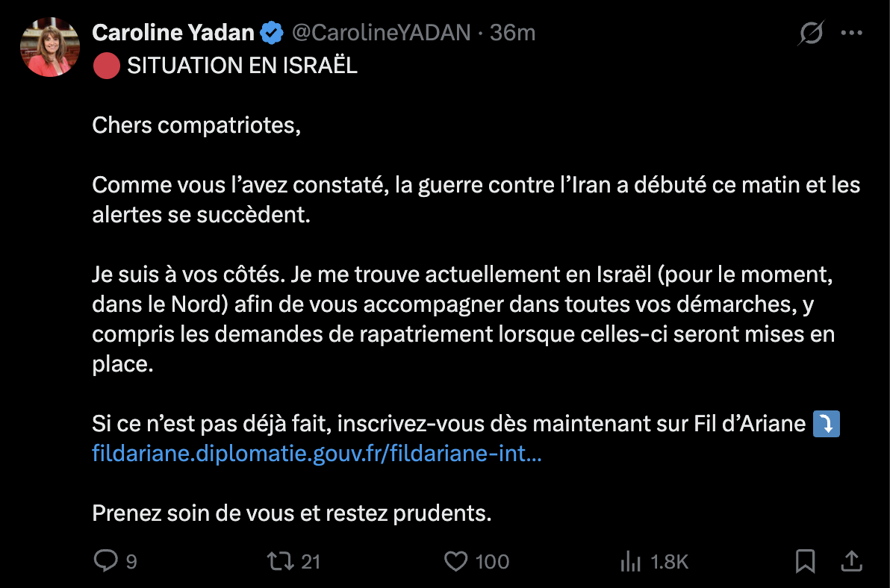Click the blue down-arrow emoji after Fil d'Ariane
890x588 pixels.
point(826,425)
